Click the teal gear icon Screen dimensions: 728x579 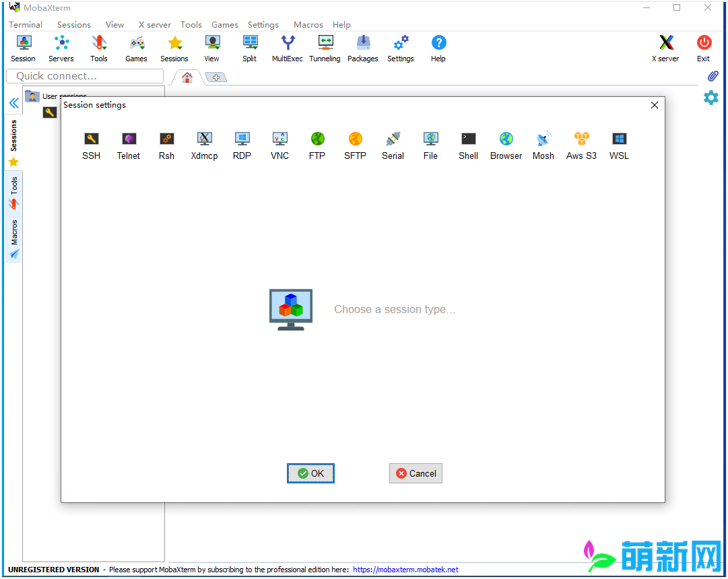pos(710,98)
